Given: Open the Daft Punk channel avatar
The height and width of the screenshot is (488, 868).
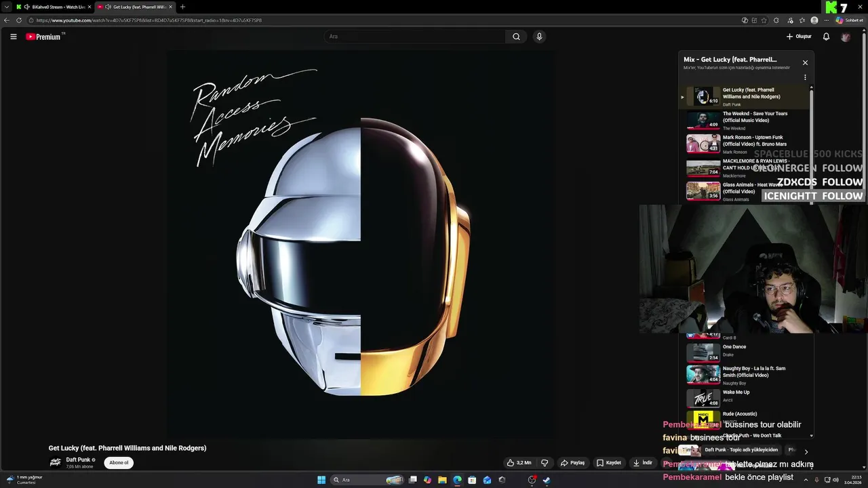Looking at the screenshot, I should [x=56, y=462].
